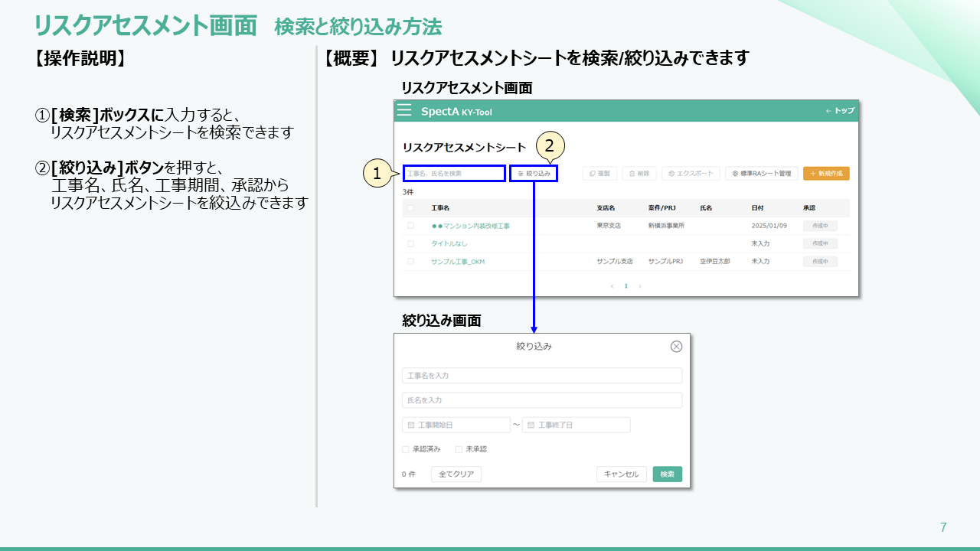Check the 承認済み checkbox
The height and width of the screenshot is (551, 980).
[x=406, y=449]
